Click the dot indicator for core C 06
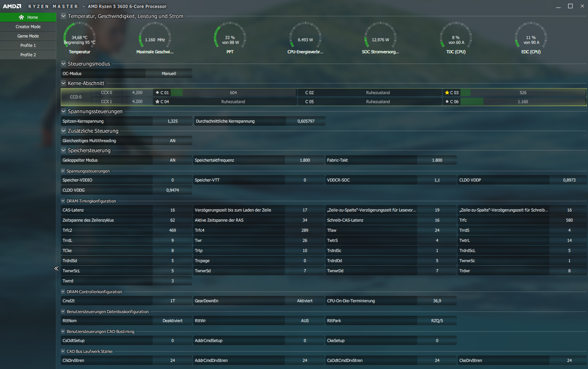The width and height of the screenshot is (588, 369). 447,102
